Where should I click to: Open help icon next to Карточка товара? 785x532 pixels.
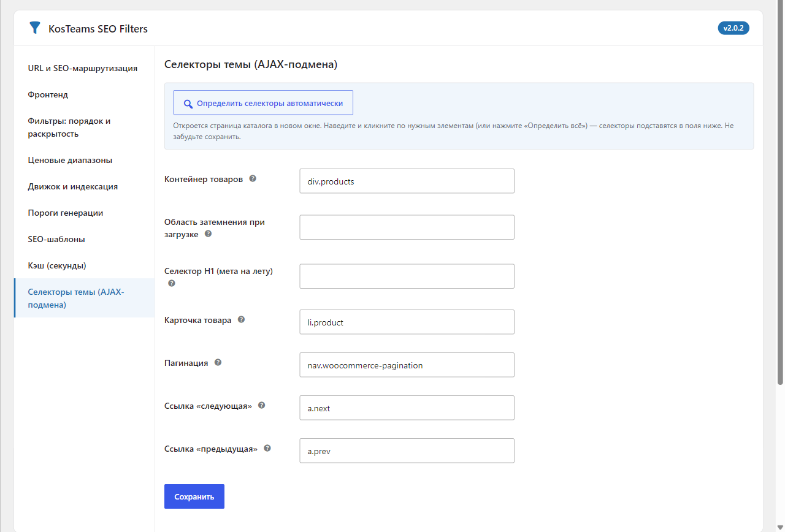(242, 320)
